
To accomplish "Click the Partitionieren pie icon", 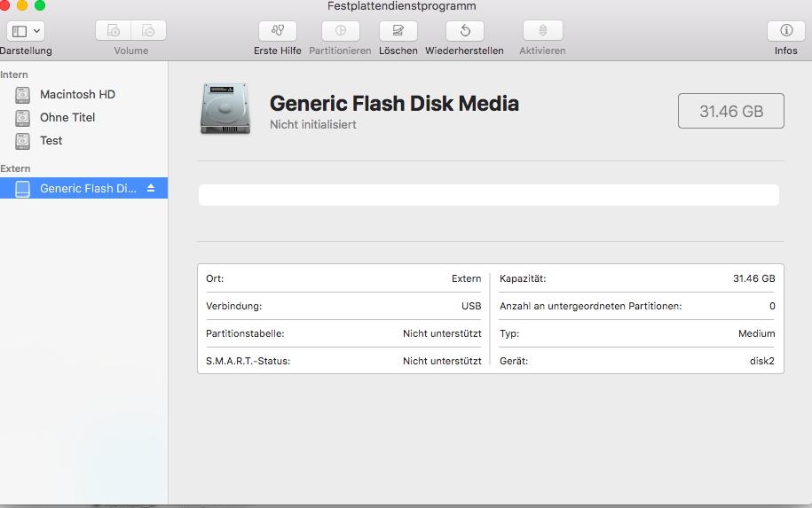I will (340, 30).
